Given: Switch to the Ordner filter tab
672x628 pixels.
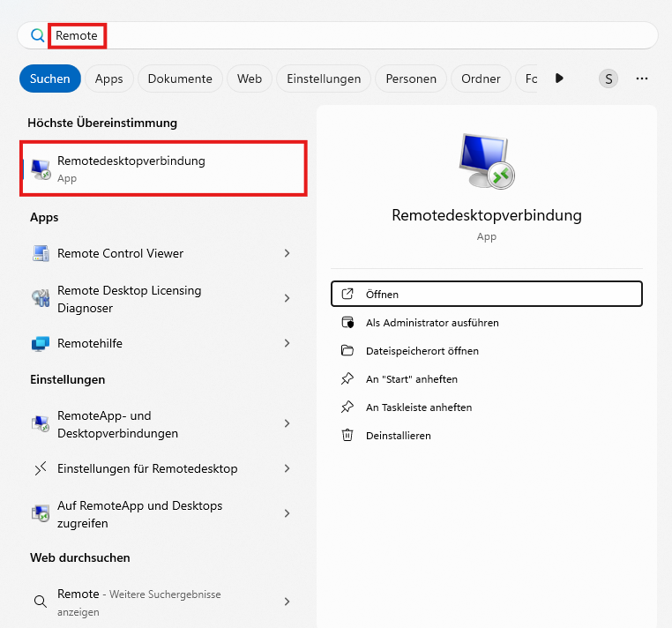Looking at the screenshot, I should click(x=481, y=78).
